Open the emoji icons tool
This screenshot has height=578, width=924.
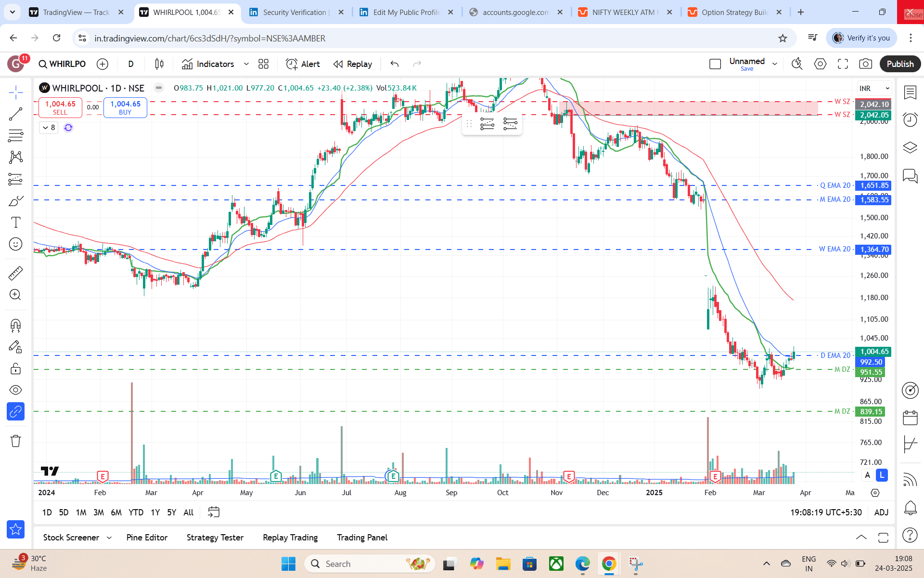pyautogui.click(x=16, y=244)
